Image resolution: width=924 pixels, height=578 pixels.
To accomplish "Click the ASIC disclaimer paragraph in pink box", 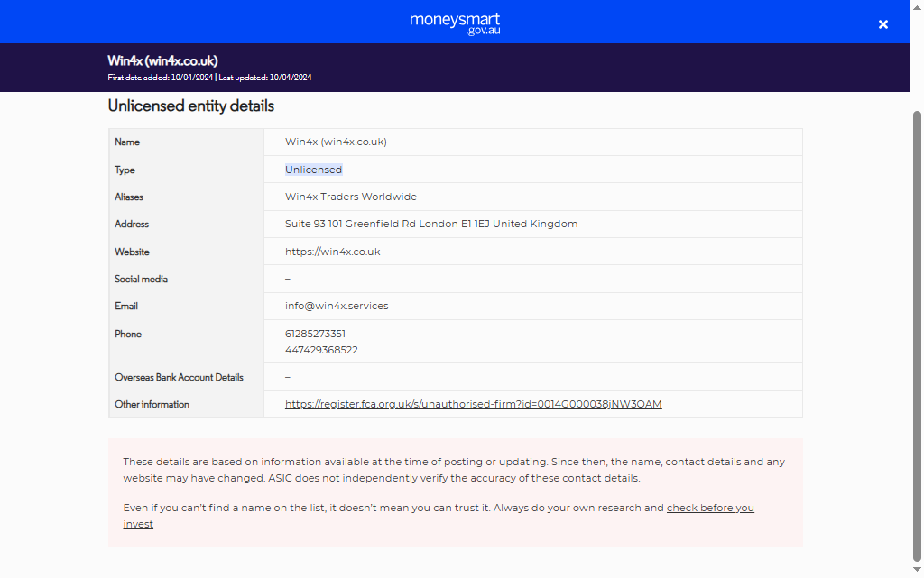I will [454, 470].
